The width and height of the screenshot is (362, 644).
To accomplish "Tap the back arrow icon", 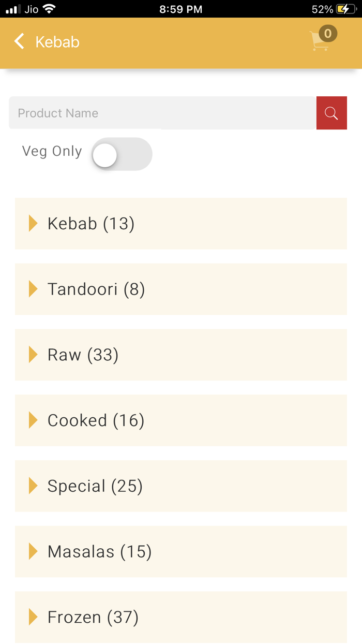I will 19,41.
